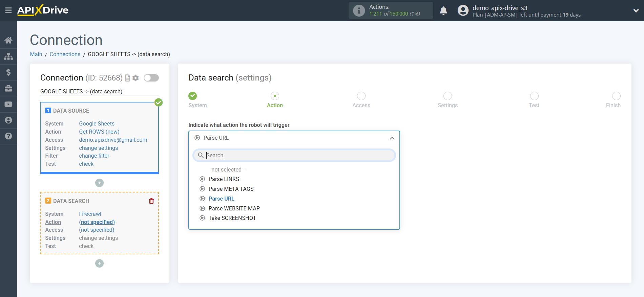Expand the account menu chevron
This screenshot has width=644, height=297.
[x=636, y=10]
